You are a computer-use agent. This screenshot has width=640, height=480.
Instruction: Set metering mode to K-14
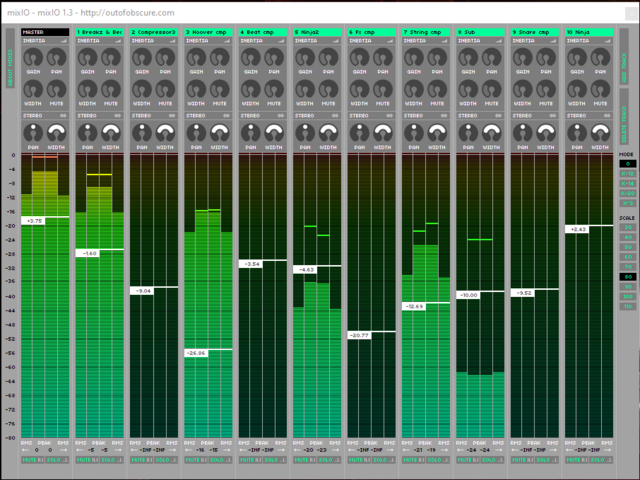click(x=628, y=183)
